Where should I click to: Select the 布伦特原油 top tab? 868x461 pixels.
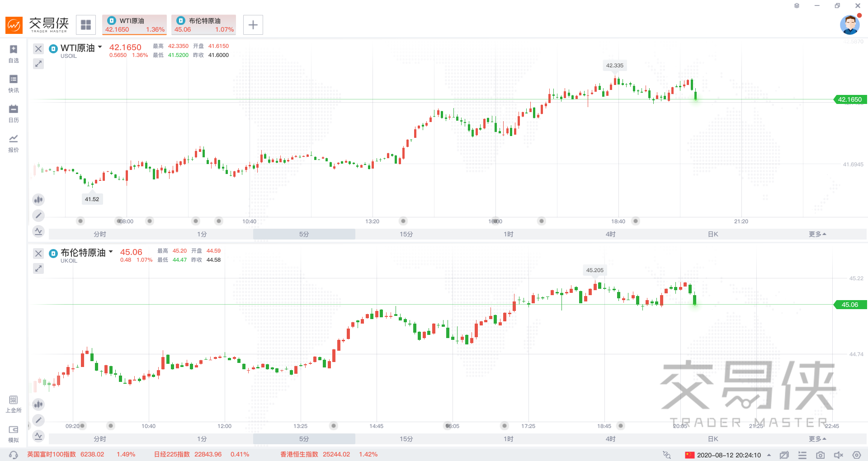click(x=203, y=25)
